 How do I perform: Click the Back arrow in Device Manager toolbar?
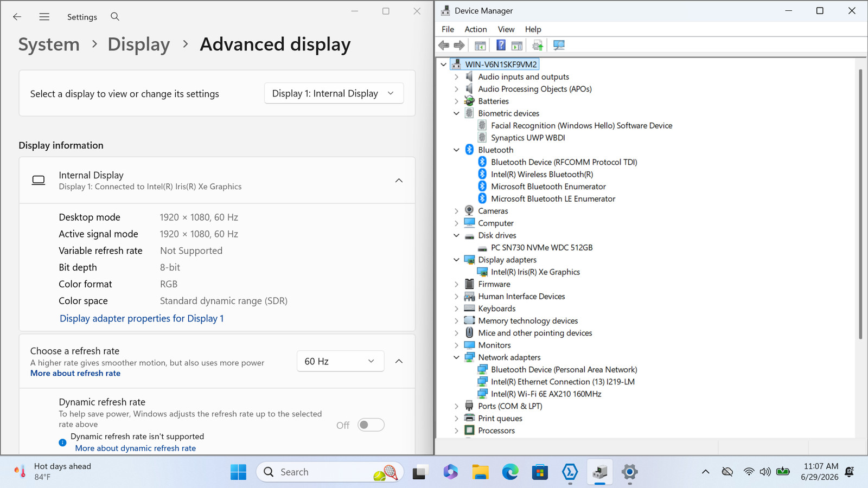pyautogui.click(x=444, y=46)
